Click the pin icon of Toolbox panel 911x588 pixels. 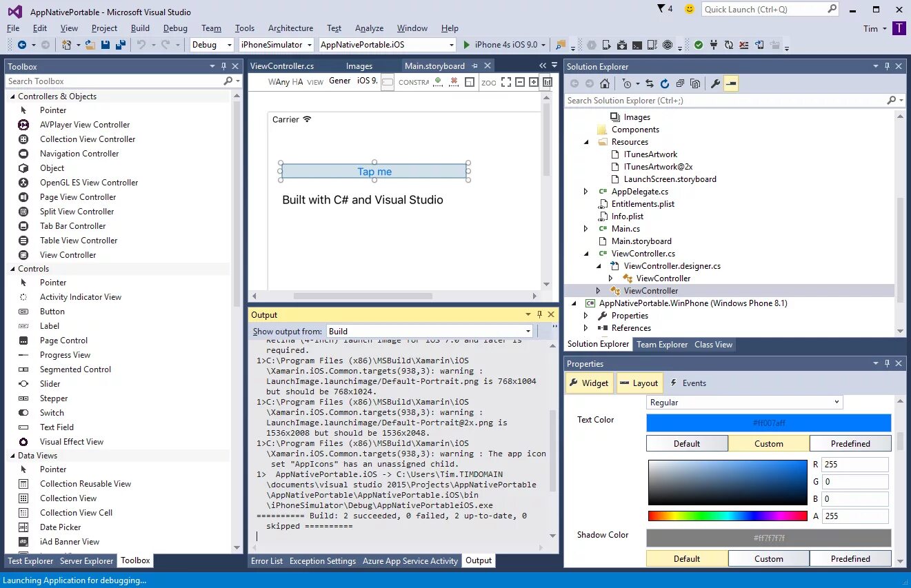click(223, 66)
